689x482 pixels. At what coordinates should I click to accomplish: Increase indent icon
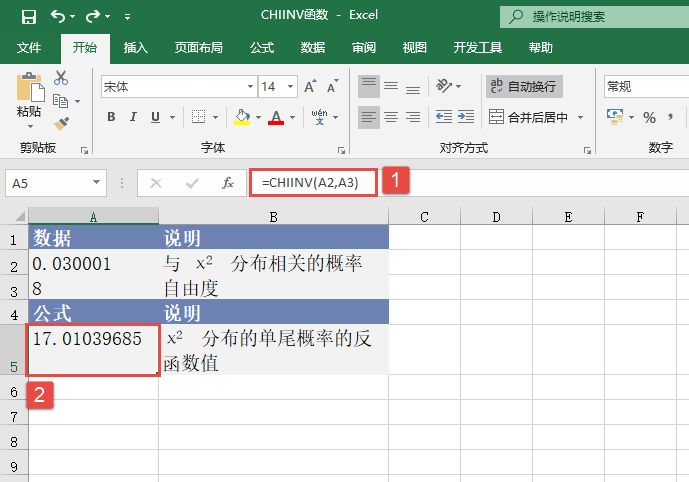[466, 117]
